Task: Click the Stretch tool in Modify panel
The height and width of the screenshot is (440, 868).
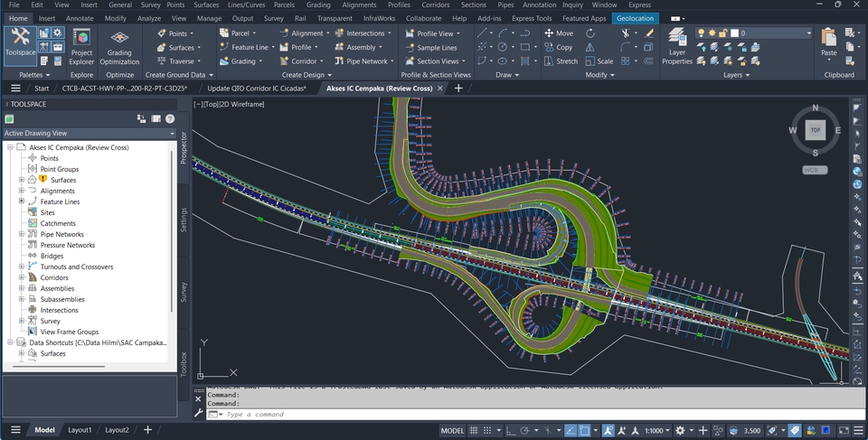Action: click(559, 61)
